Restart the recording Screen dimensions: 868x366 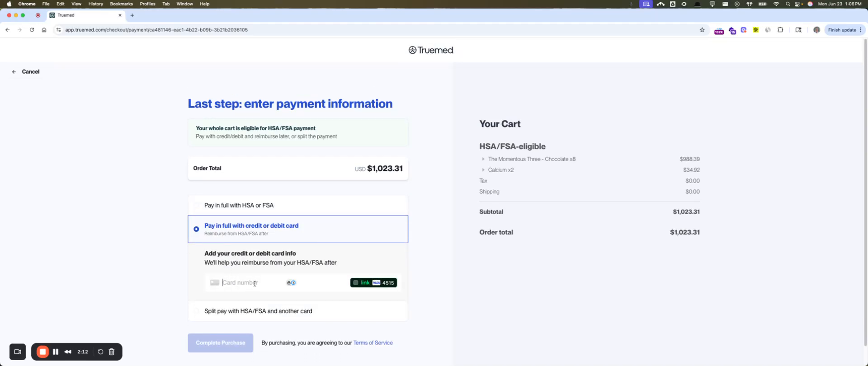[x=100, y=352]
